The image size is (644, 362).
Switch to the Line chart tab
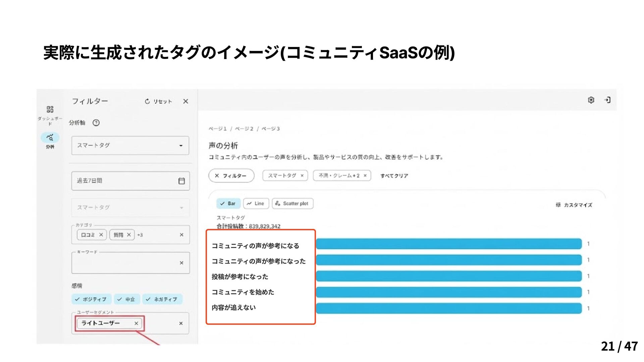(256, 203)
